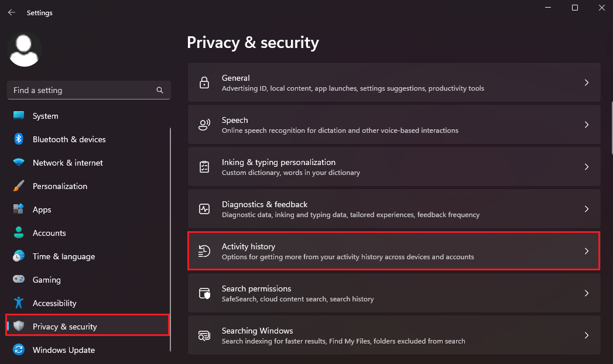Viewport: 613px width, 364px height.
Task: Click the Apps icon in sidebar
Action: 18,210
